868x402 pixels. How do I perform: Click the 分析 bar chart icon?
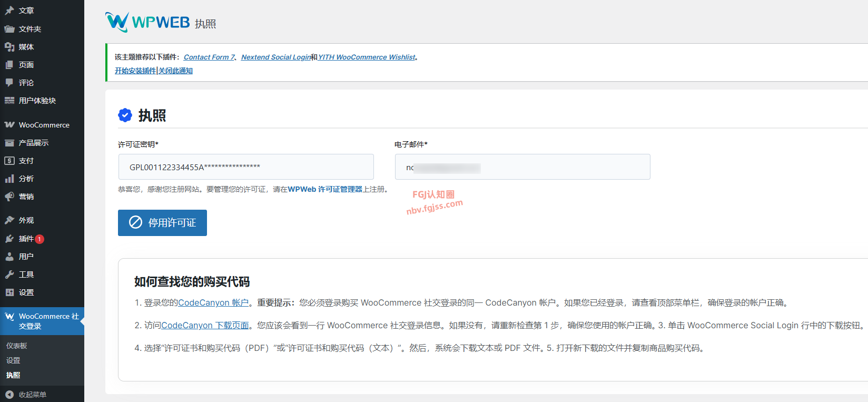(x=9, y=179)
